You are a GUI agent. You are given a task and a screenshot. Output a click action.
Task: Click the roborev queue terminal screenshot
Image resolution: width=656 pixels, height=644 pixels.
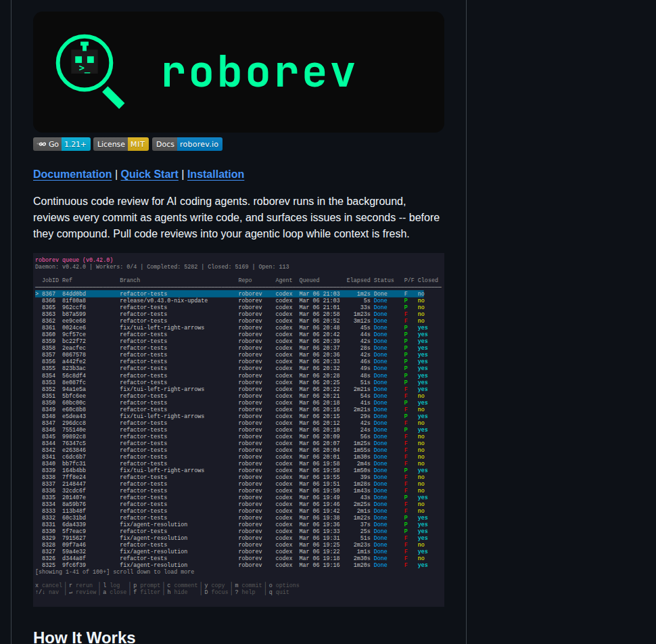coord(239,430)
